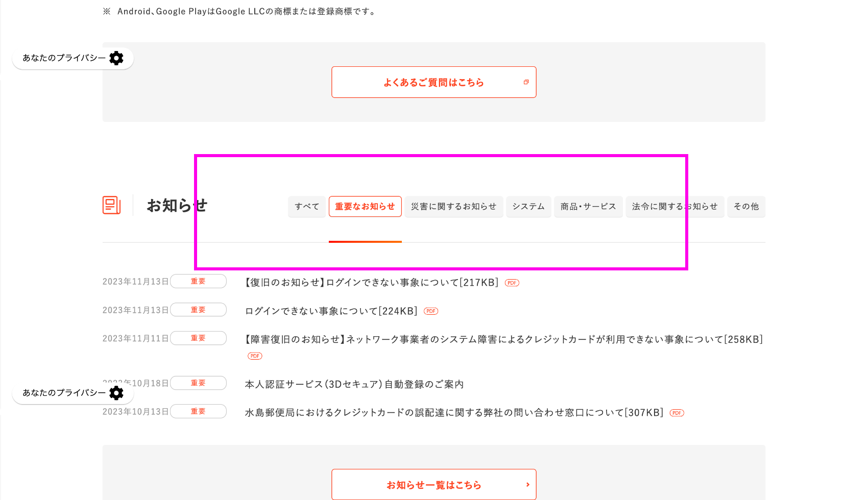Click the PDF icon after 307KB notice

click(x=677, y=413)
